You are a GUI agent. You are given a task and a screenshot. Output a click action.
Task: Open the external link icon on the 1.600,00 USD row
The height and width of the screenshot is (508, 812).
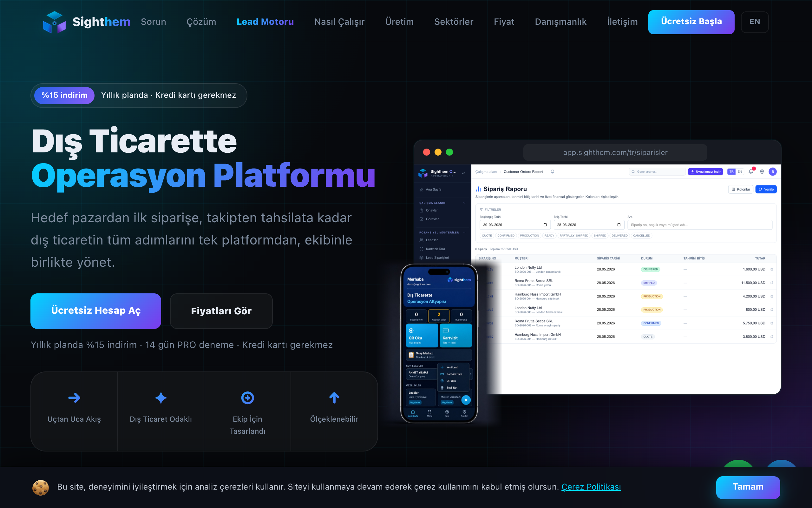(772, 269)
